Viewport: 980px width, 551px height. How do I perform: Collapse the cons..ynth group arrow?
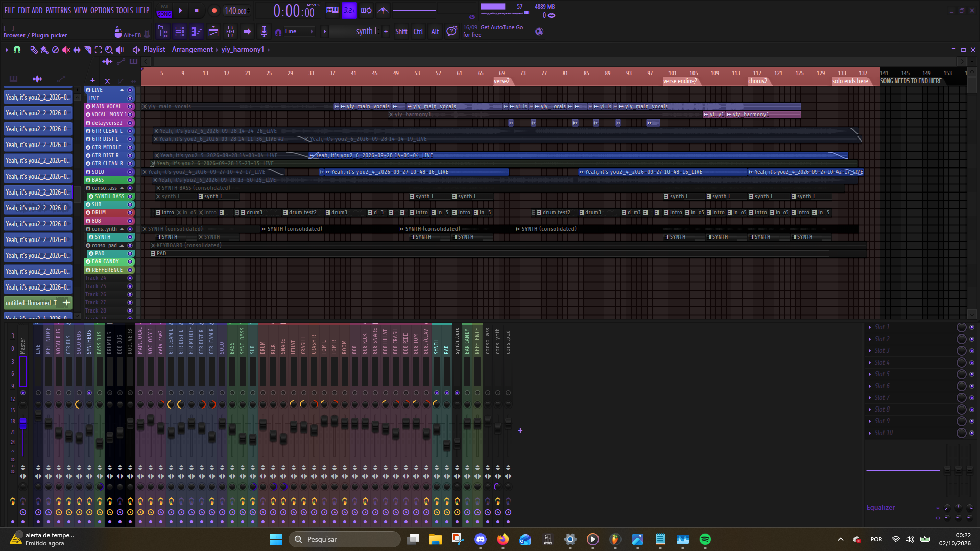click(x=122, y=229)
